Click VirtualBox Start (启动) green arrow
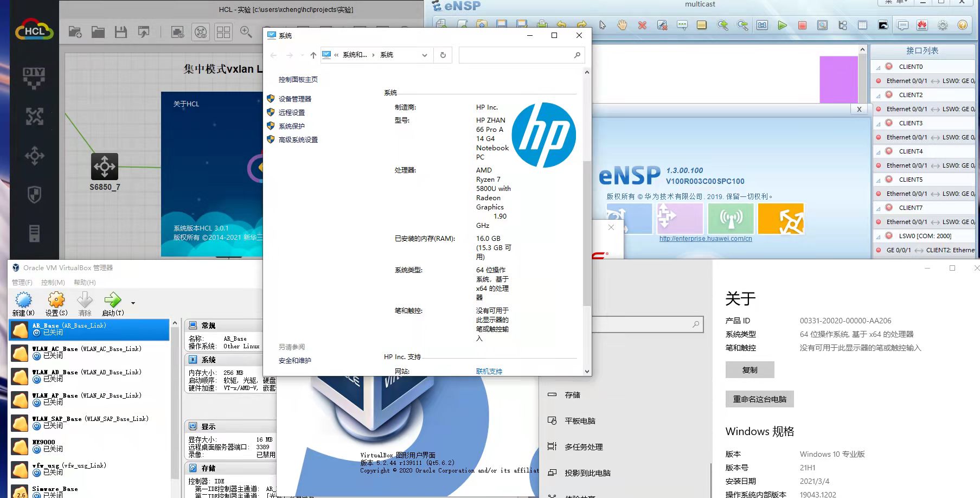The width and height of the screenshot is (980, 498). pos(113,304)
